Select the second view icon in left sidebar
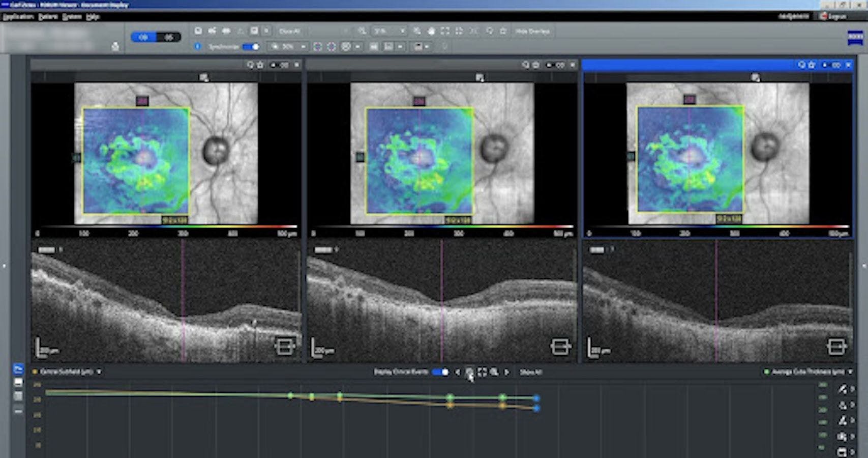The width and height of the screenshot is (868, 458). pyautogui.click(x=18, y=382)
